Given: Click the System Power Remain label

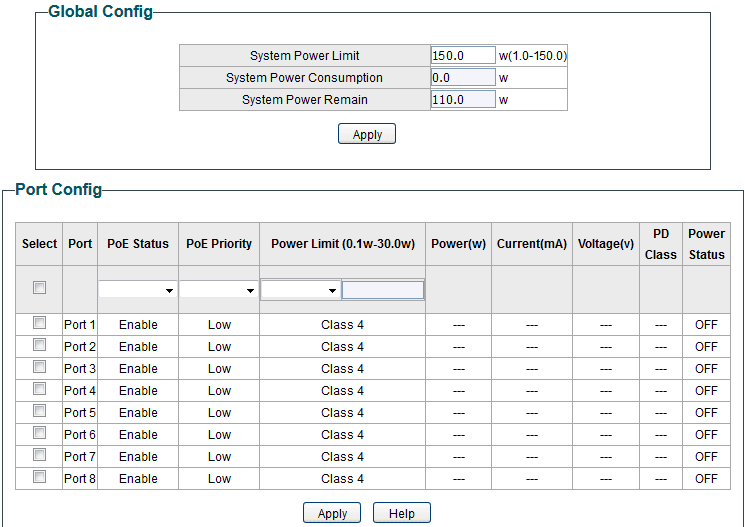Looking at the screenshot, I should pyautogui.click(x=305, y=100).
